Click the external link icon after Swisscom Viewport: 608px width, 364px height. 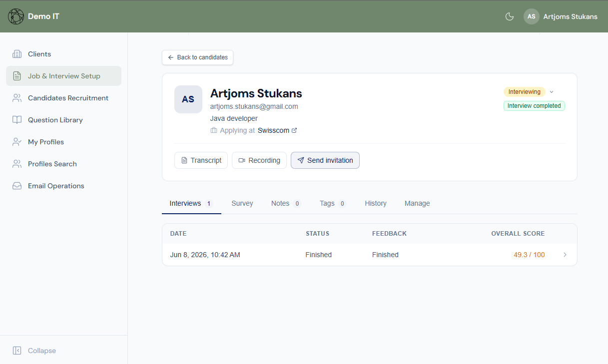pos(294,130)
